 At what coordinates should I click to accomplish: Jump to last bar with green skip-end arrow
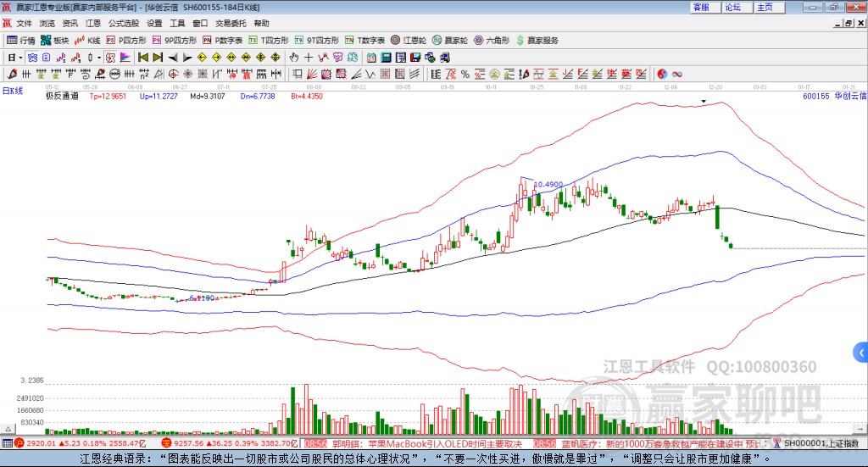click(x=158, y=58)
